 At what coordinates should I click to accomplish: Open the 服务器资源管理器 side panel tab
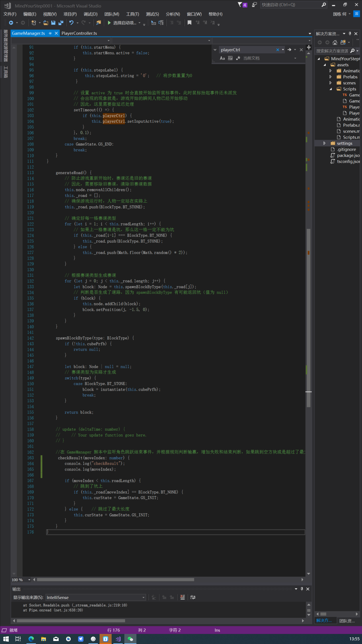click(5, 46)
